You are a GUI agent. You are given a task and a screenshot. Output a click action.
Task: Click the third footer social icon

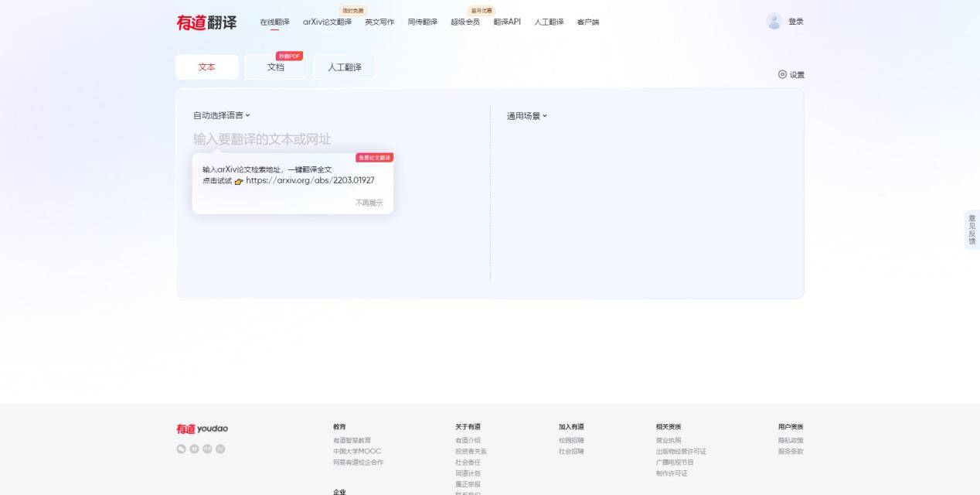207,449
